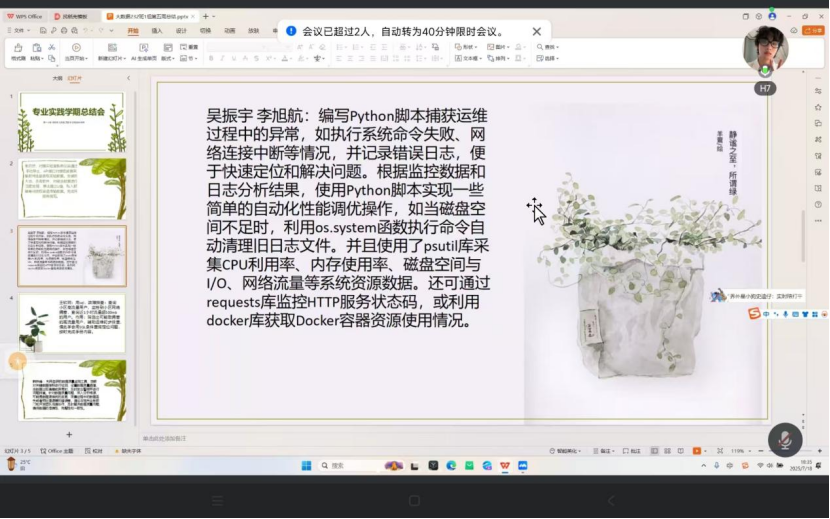Add a new slide with plus button
This screenshot has height=519, width=830.
point(69,435)
